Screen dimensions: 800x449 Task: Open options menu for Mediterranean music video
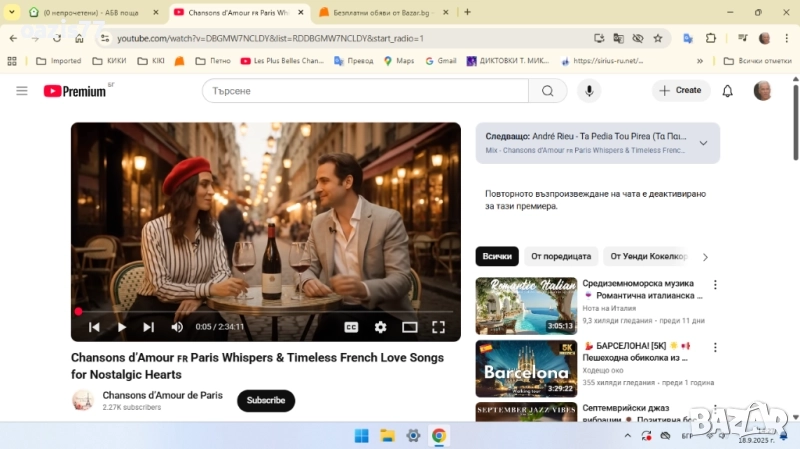pyautogui.click(x=715, y=285)
